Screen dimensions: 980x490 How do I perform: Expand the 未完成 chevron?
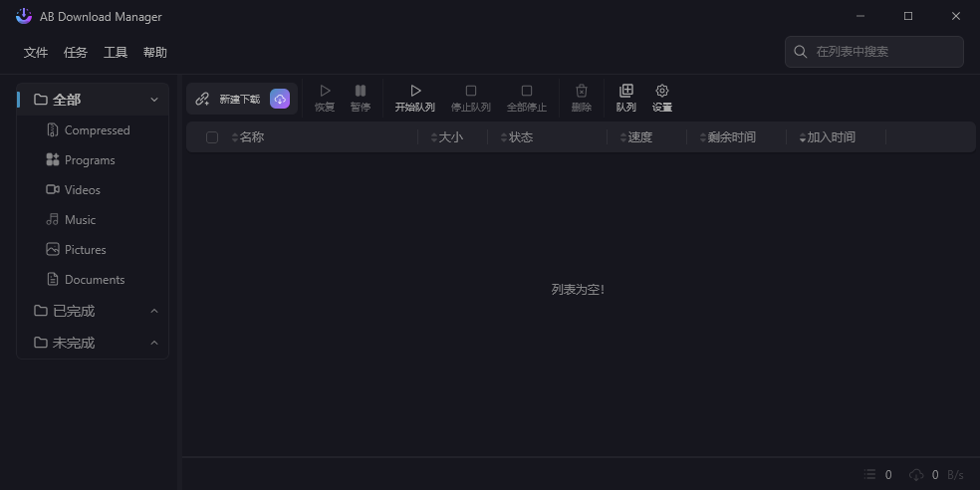[x=154, y=343]
